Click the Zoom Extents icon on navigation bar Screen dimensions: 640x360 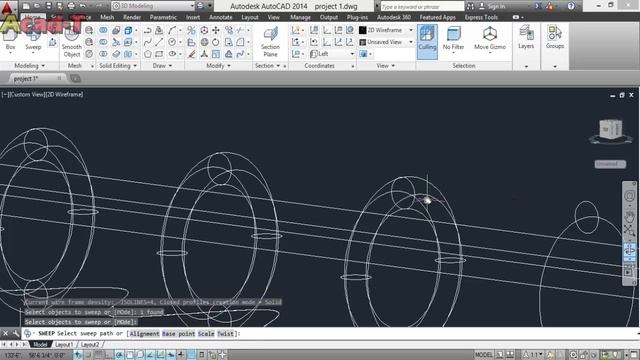(629, 231)
